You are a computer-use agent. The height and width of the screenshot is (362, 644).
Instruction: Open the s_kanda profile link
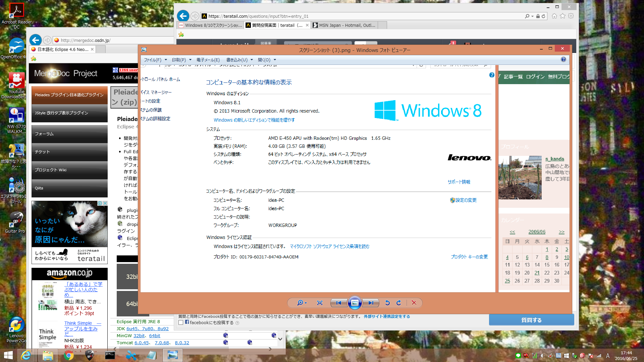coord(554,159)
